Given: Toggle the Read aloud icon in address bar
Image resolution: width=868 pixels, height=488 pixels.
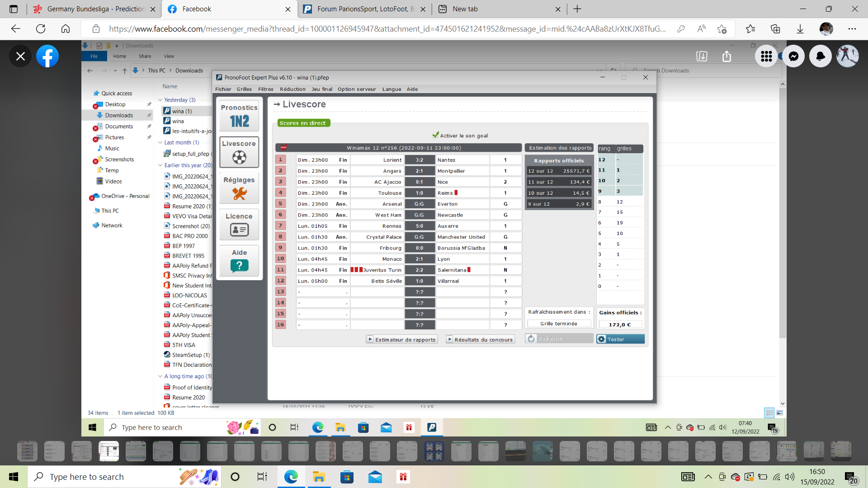Looking at the screenshot, I should pos(701,29).
